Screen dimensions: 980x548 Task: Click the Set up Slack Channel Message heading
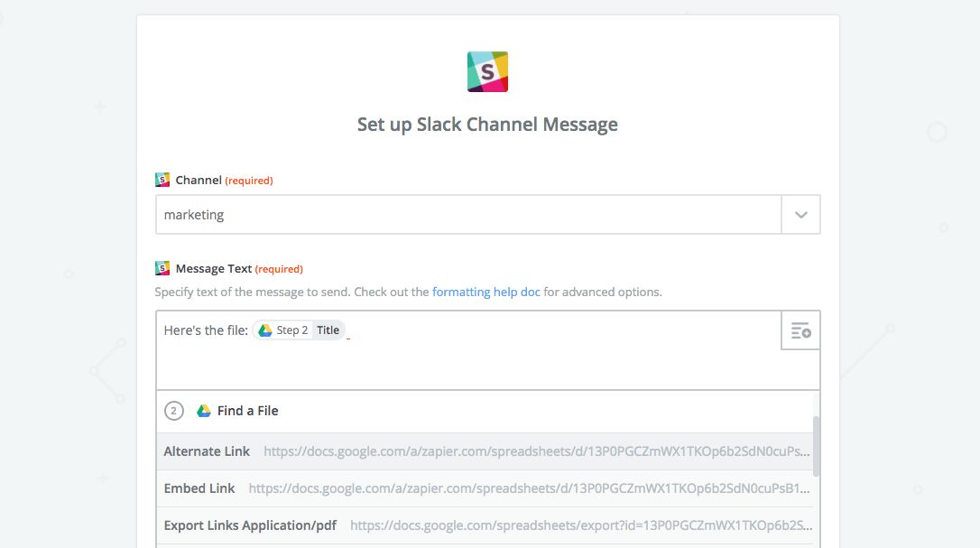(x=487, y=125)
